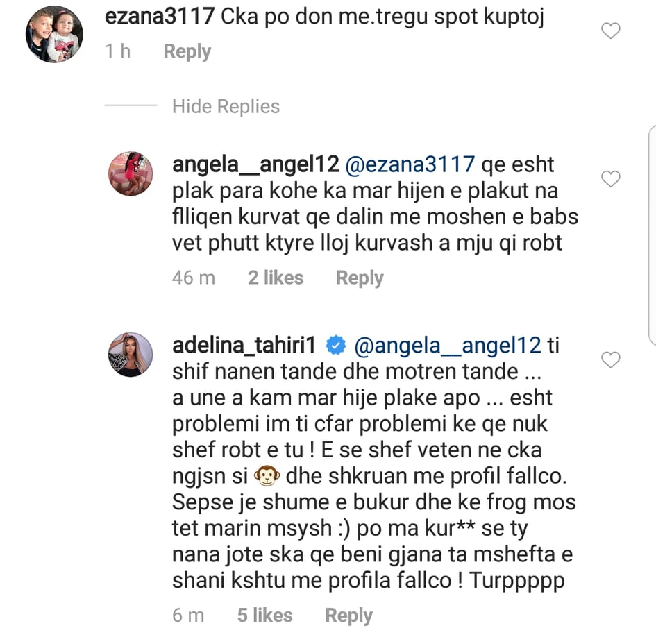656x644 pixels.
Task: Click the 46 m timestamp
Action: click(194, 278)
